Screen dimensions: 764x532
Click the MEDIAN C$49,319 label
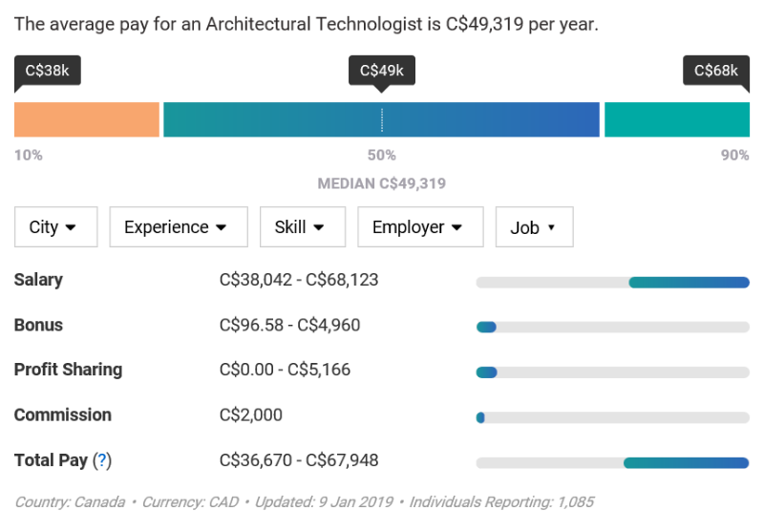coord(381,183)
